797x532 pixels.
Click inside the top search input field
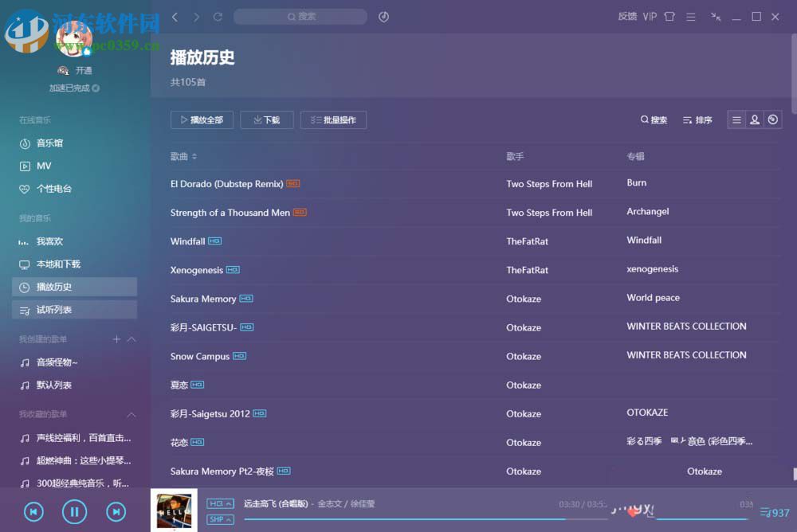tap(300, 16)
